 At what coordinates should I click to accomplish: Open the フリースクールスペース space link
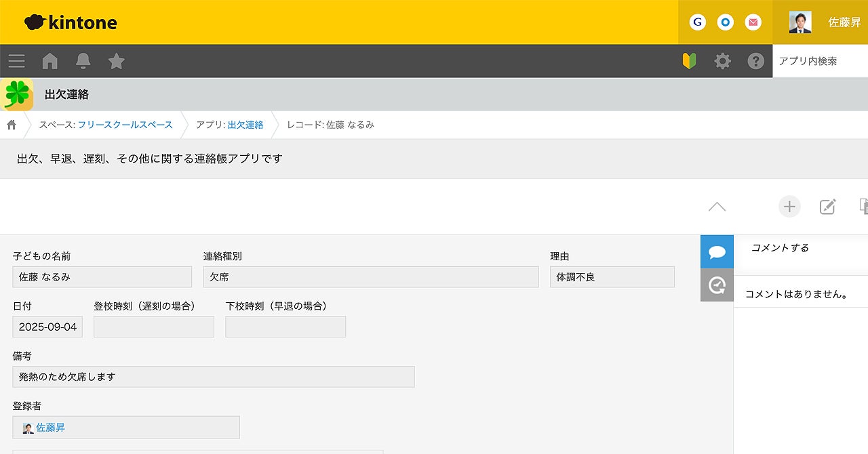[125, 125]
